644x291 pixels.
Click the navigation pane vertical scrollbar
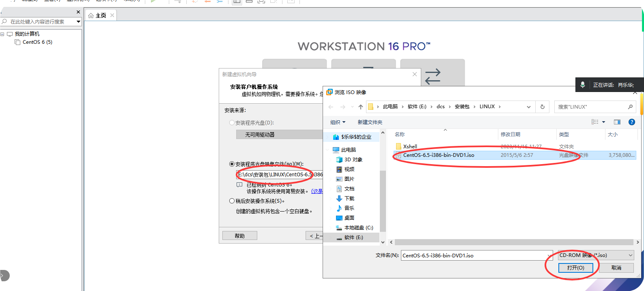[383, 201]
